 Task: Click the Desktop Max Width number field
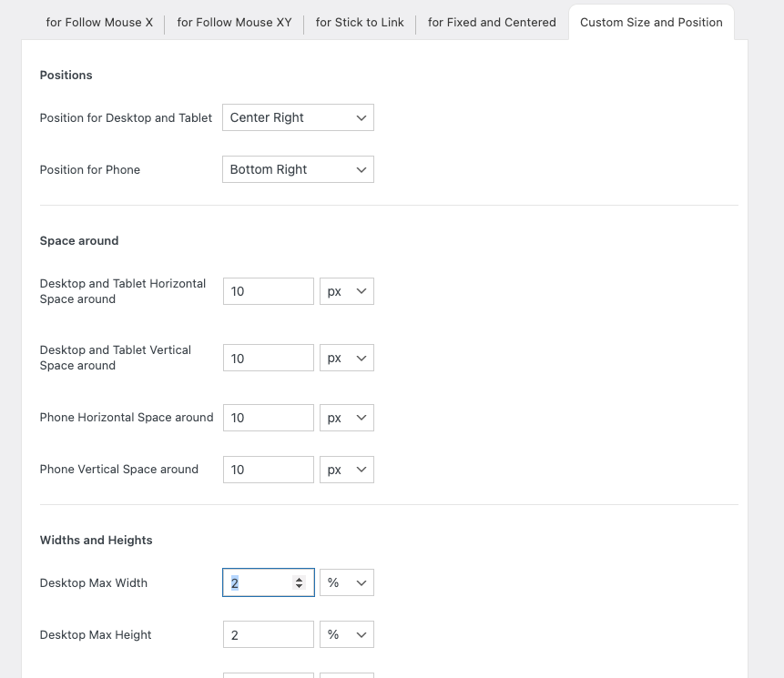click(x=259, y=582)
